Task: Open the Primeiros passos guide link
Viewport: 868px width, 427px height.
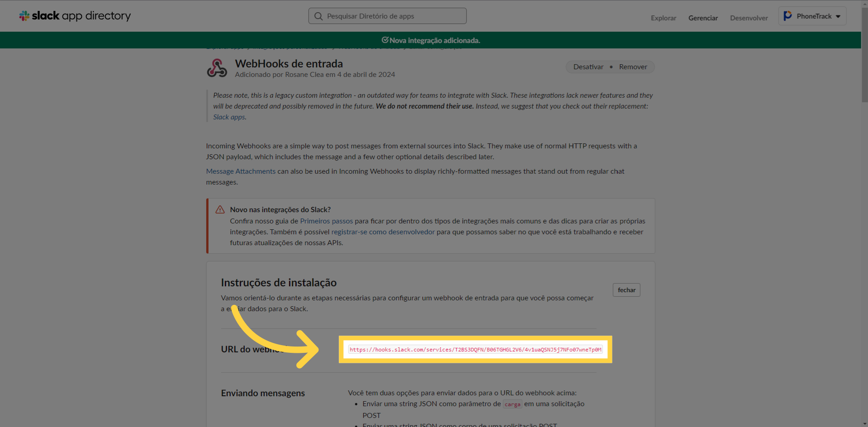Action: point(326,221)
